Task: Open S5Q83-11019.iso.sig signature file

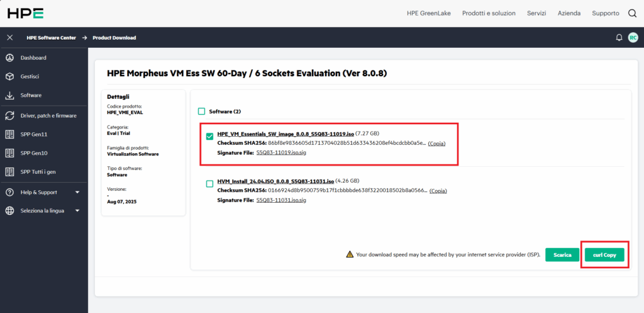Action: click(281, 152)
